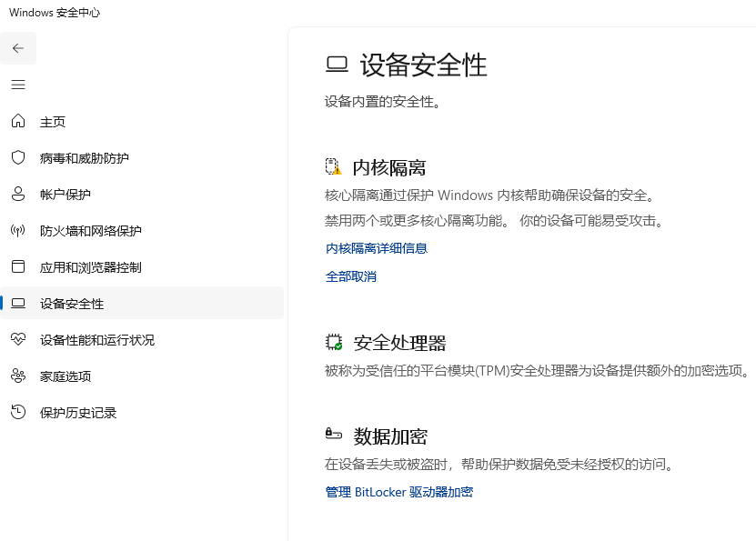This screenshot has width=756, height=541.
Task: Open 应用和浏览器控制 from the sidebar
Action: (x=90, y=267)
